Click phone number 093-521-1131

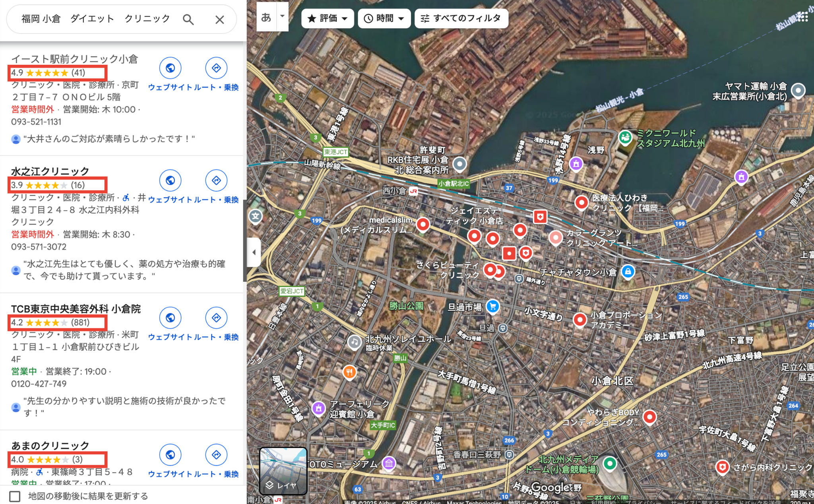[x=36, y=122]
